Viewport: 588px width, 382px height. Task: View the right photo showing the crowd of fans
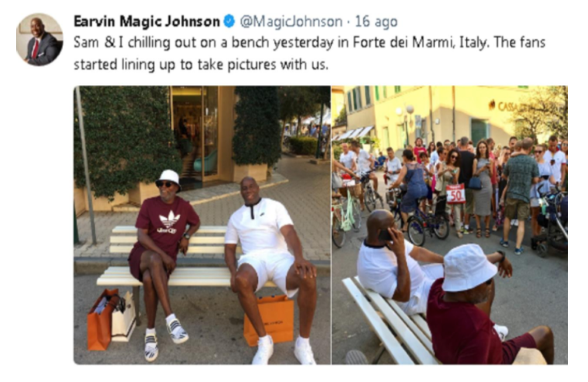pyautogui.click(x=449, y=225)
